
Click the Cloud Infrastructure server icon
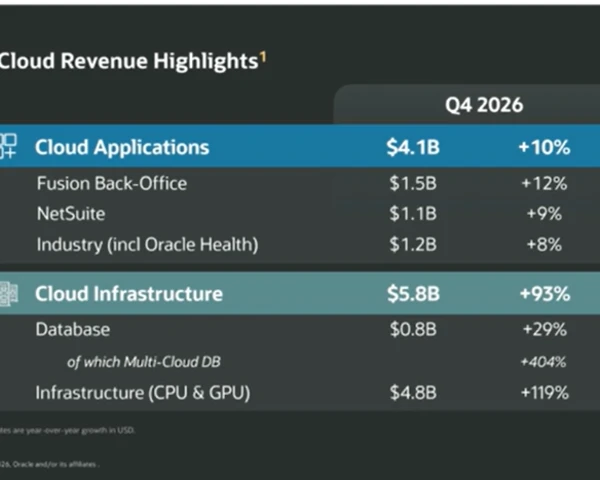point(8,294)
